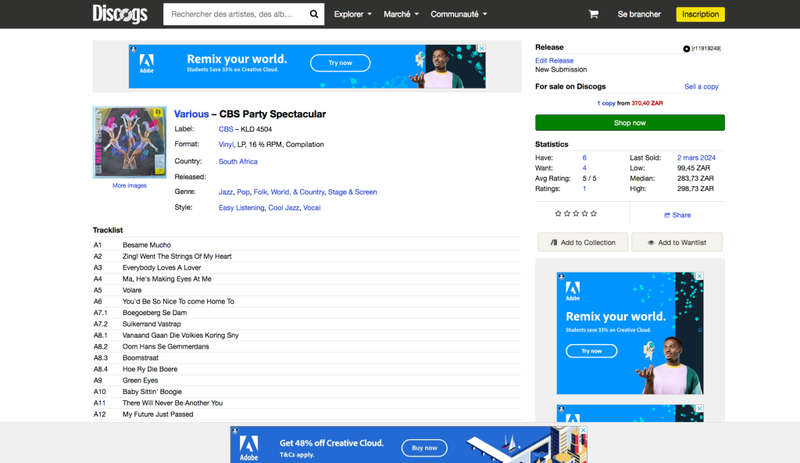Open the Communauté dropdown menu
Image resolution: width=800 pixels, height=463 pixels.
tap(459, 14)
